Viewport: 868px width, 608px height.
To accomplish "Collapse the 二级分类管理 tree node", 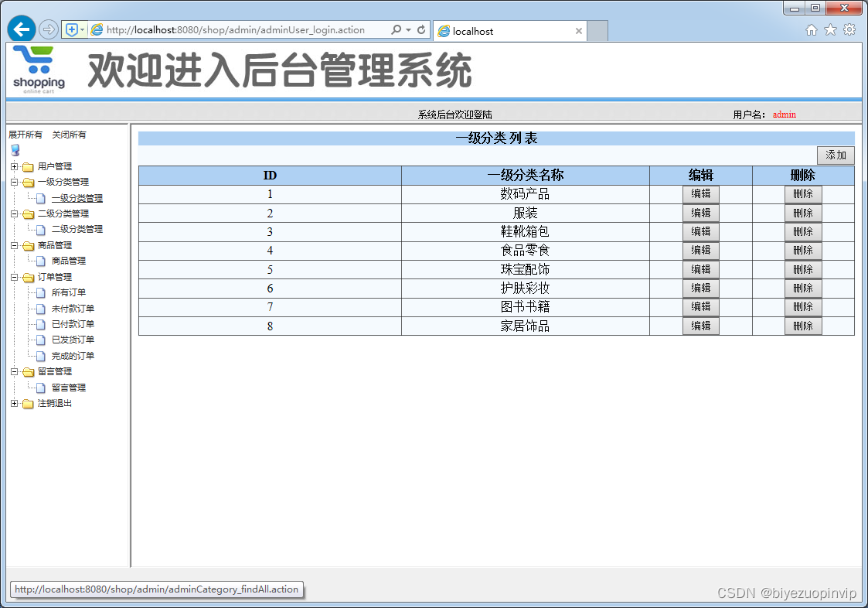I will pyautogui.click(x=15, y=213).
